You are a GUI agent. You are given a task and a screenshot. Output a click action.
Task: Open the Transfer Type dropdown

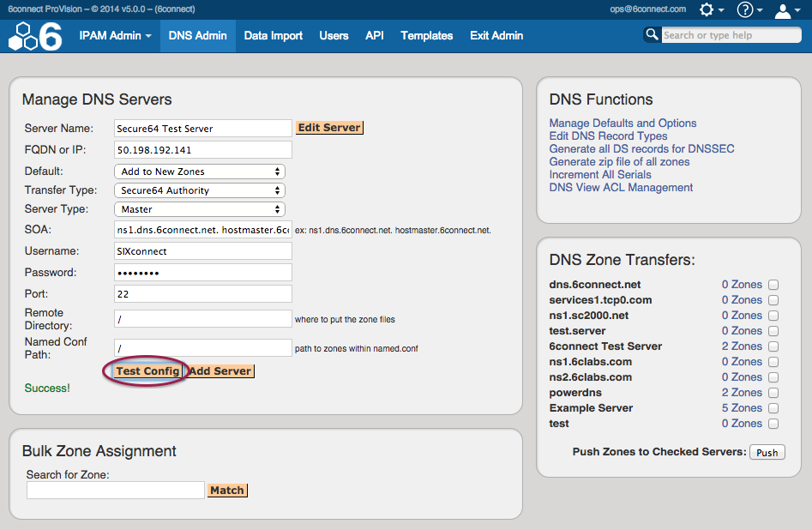coord(200,190)
